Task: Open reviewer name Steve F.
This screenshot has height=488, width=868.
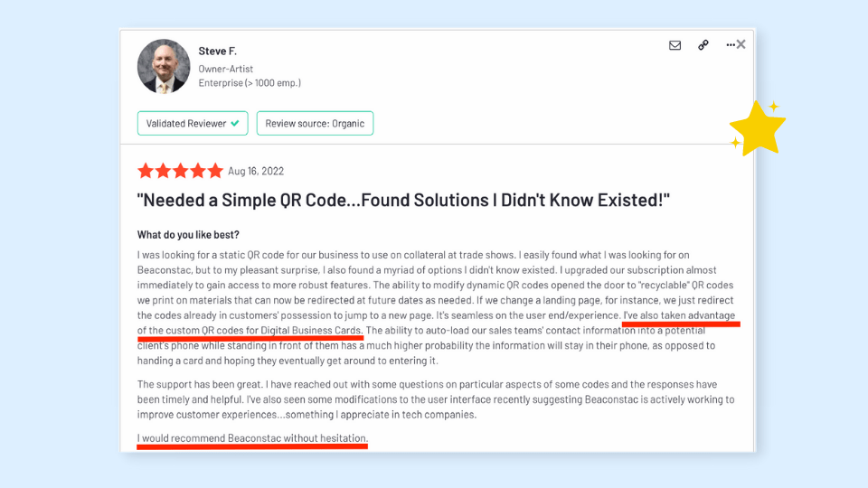Action: (x=218, y=51)
